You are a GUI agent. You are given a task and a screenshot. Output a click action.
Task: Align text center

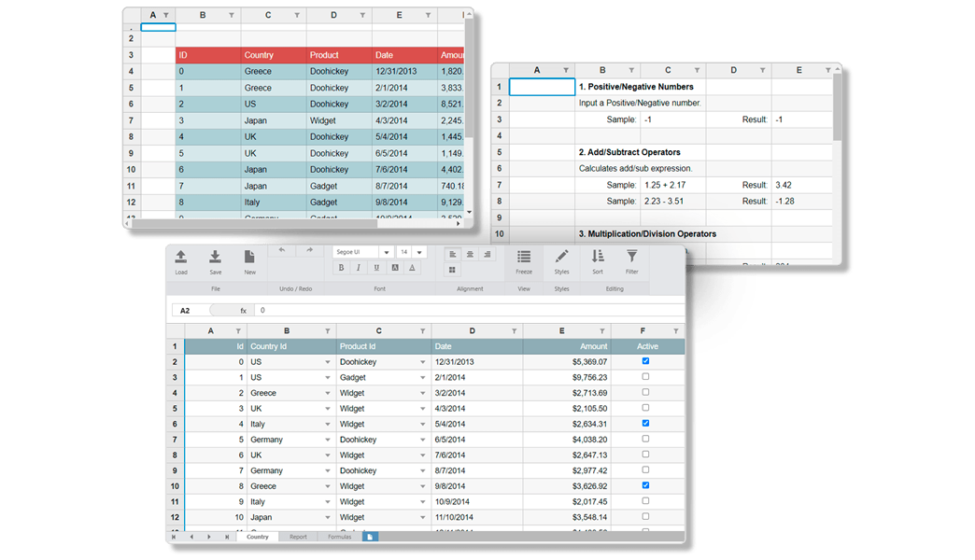[470, 254]
